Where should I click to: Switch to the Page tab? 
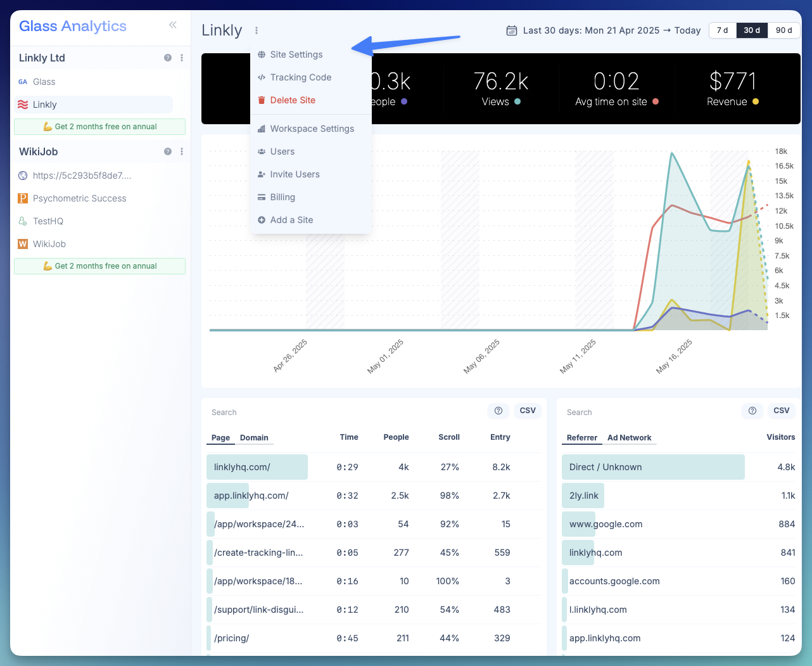(x=220, y=438)
